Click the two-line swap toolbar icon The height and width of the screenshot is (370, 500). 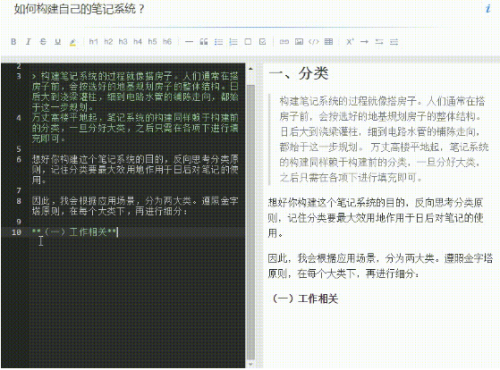pos(379,42)
